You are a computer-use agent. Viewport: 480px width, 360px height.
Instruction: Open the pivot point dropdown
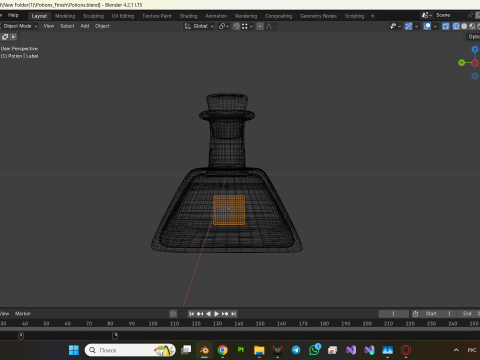[224, 26]
